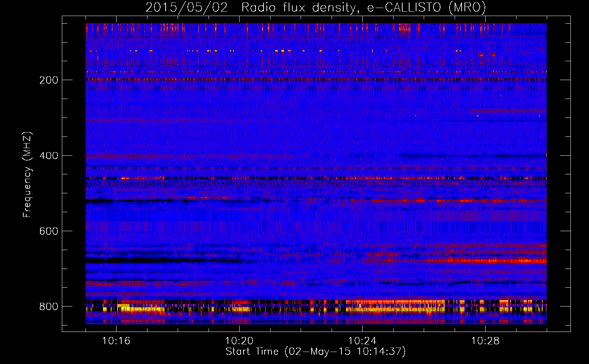Click the 10:28 time tick label

click(485, 341)
